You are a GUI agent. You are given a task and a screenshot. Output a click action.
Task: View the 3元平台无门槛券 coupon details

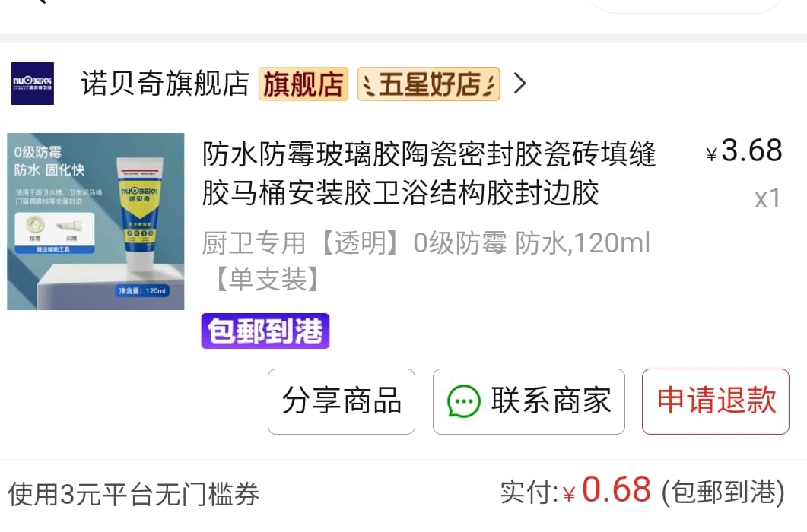(133, 495)
